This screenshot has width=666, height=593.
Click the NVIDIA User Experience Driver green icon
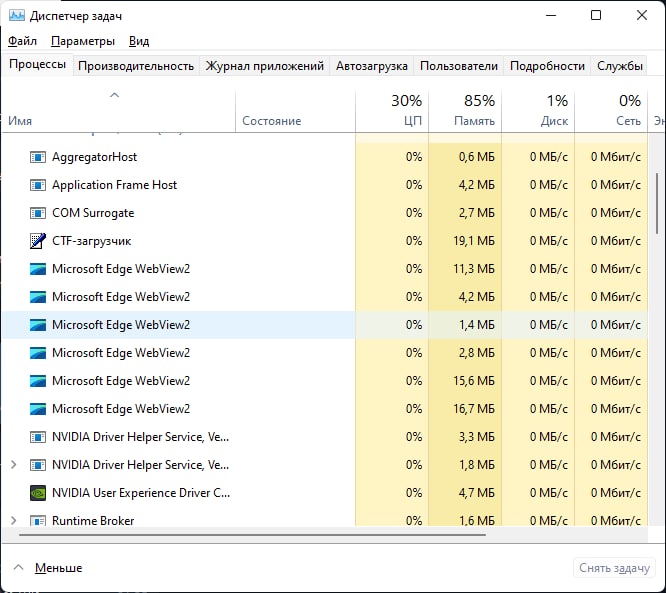pos(38,493)
